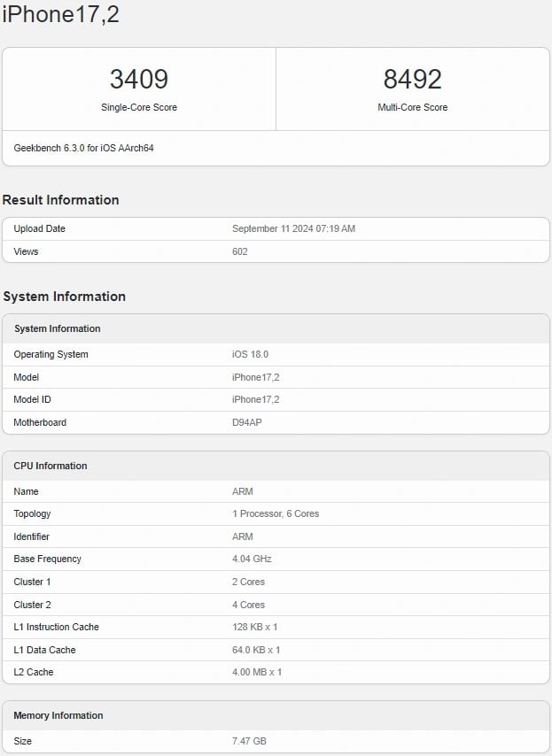Screen dimensions: 552x756
Task: Select the Cluster 1 row
Action: click(33, 582)
